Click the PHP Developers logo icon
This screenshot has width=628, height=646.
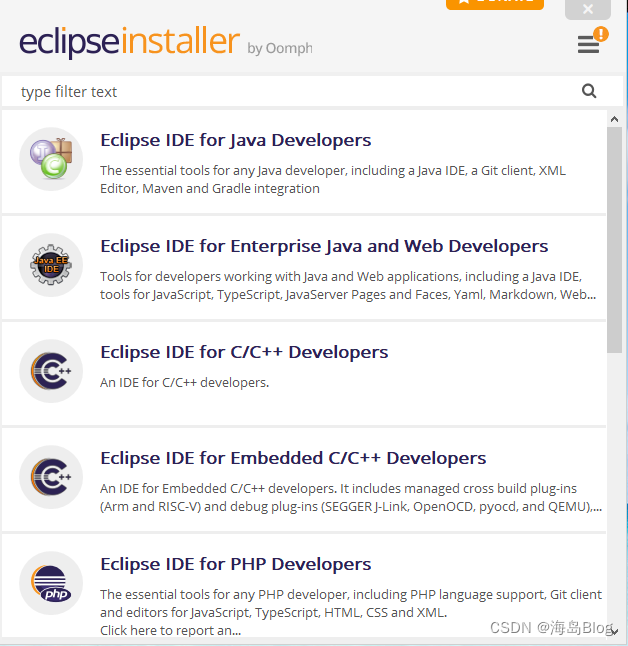[51, 583]
